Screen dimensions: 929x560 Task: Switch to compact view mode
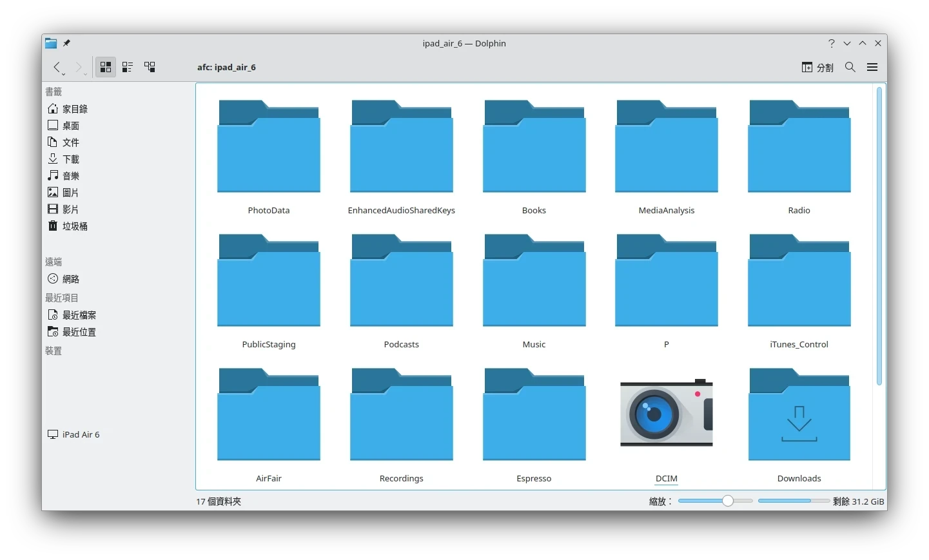[128, 67]
